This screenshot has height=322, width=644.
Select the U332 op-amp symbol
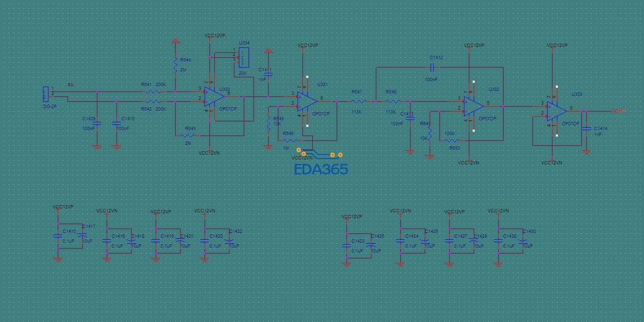[473, 106]
